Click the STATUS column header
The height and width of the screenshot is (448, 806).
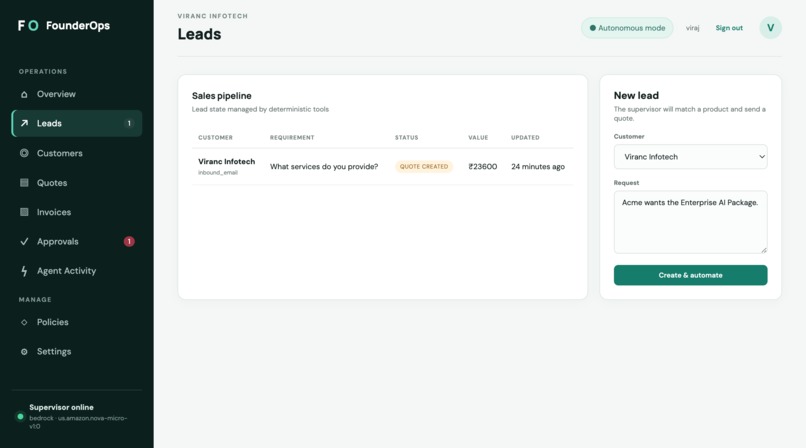(407, 138)
